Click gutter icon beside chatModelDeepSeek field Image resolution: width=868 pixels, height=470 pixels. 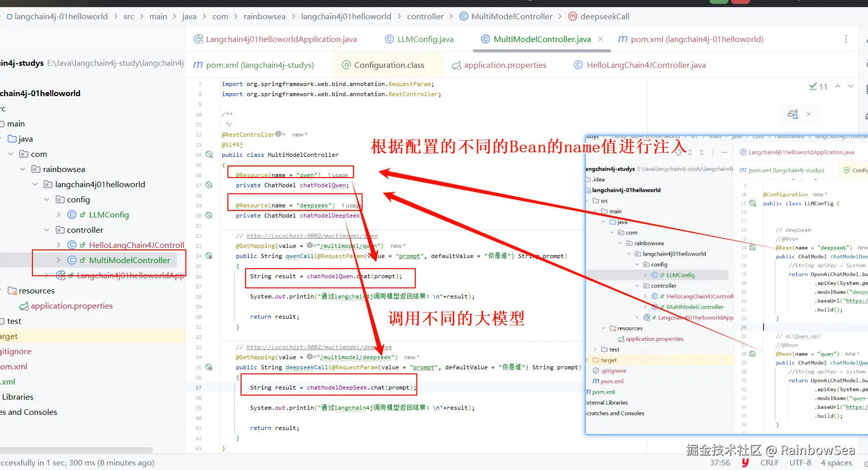tap(209, 216)
